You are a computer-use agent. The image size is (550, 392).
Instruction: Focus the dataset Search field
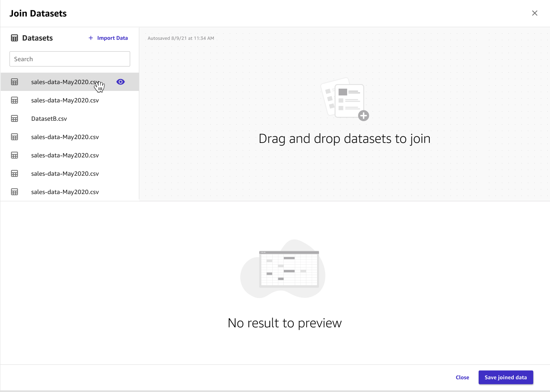70,59
